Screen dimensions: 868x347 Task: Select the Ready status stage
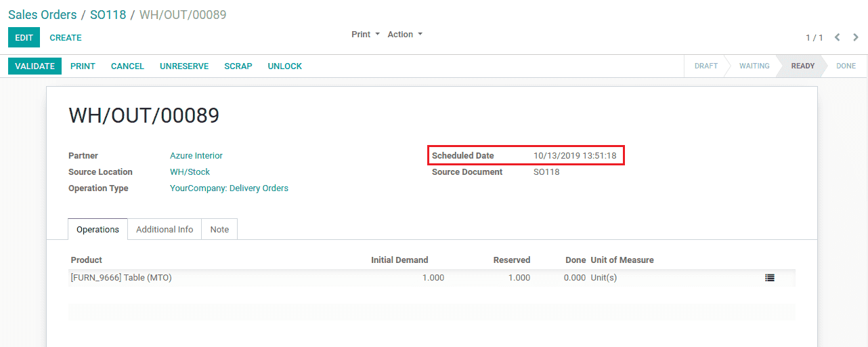(802, 66)
